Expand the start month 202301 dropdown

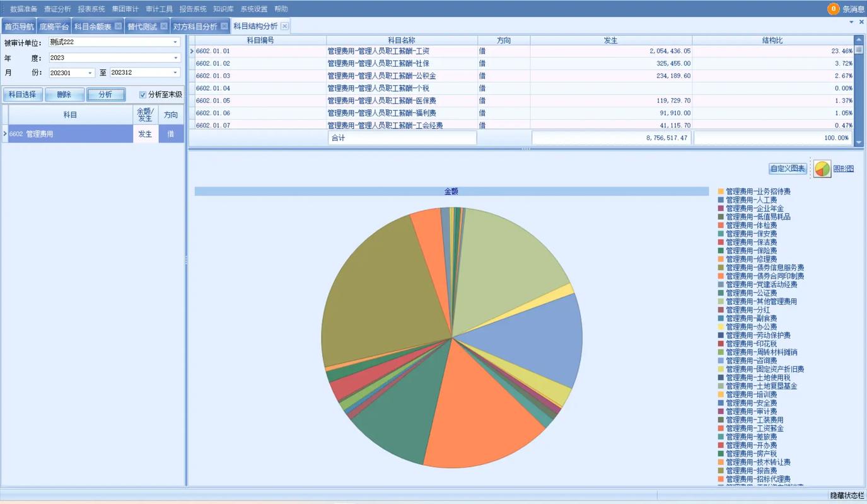[90, 73]
